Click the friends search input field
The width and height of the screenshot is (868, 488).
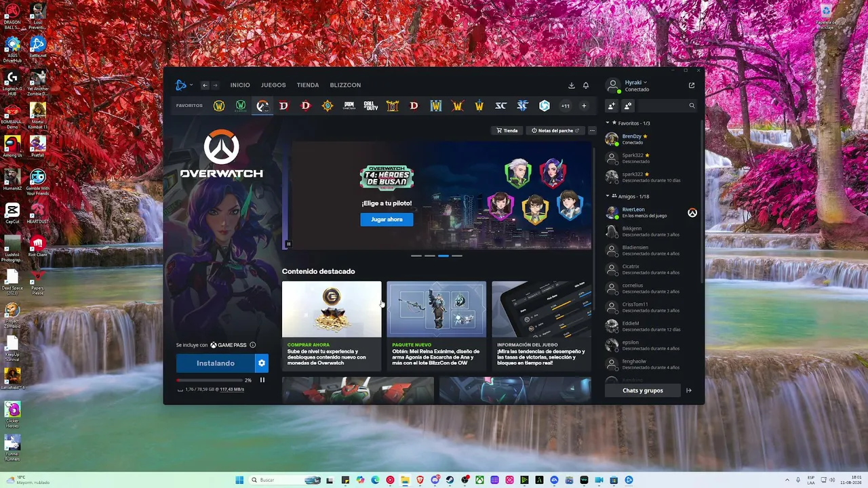click(x=668, y=106)
